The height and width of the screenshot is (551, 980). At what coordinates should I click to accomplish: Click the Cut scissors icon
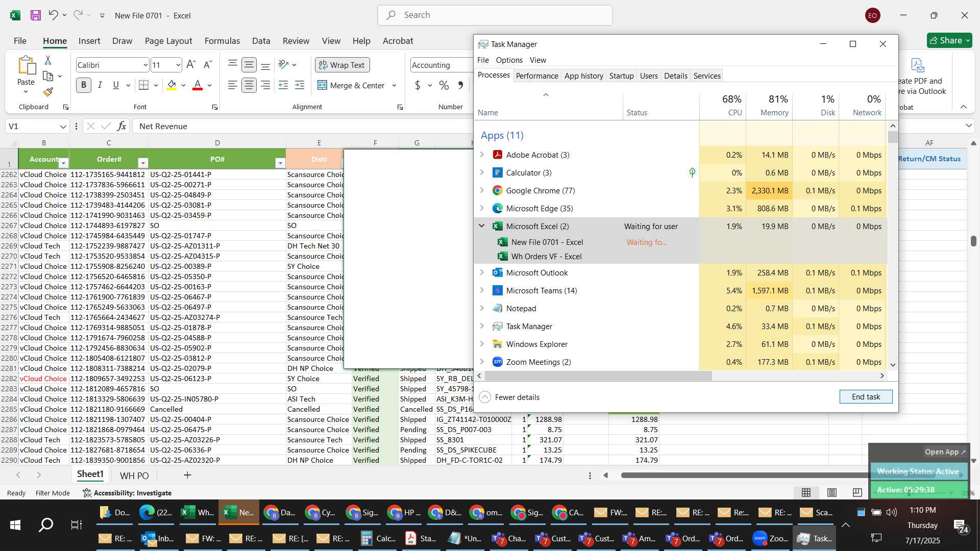pos(48,60)
